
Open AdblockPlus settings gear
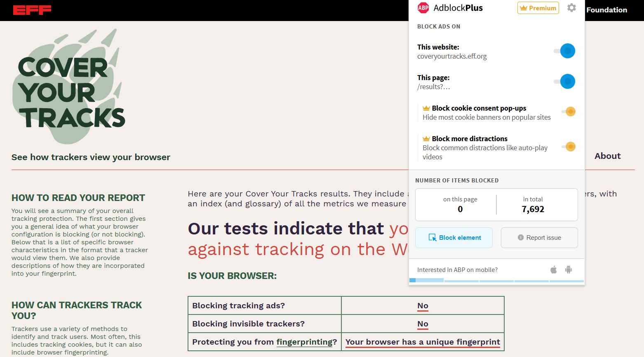pos(571,8)
